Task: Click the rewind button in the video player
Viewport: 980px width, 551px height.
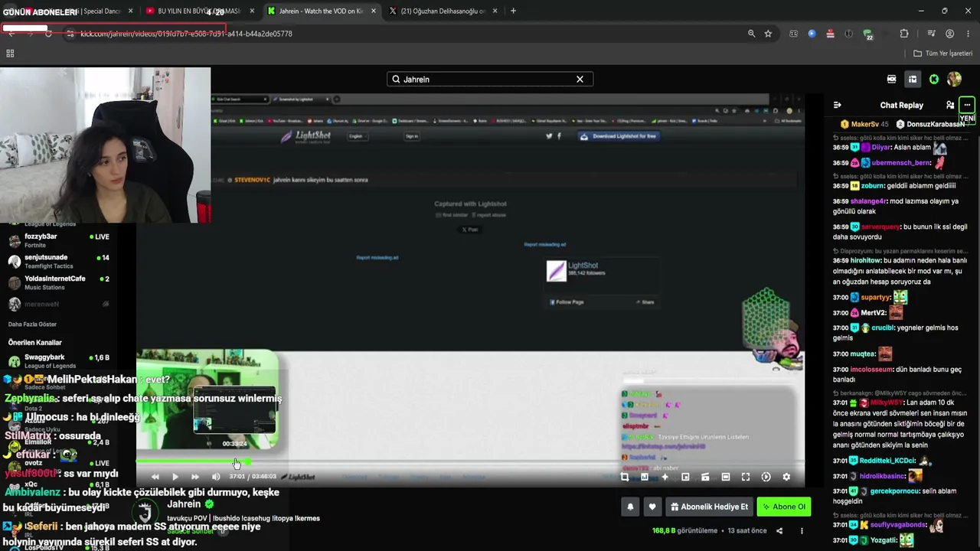Action: click(155, 477)
